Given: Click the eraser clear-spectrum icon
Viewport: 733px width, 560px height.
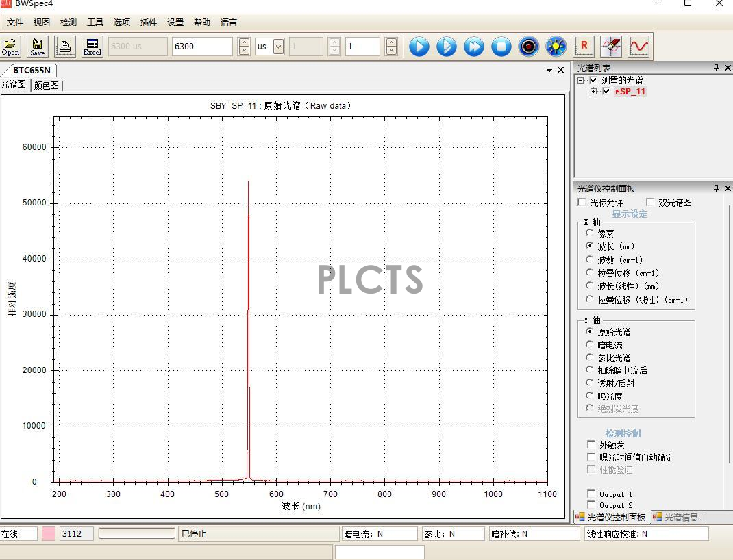Looking at the screenshot, I should [x=611, y=47].
